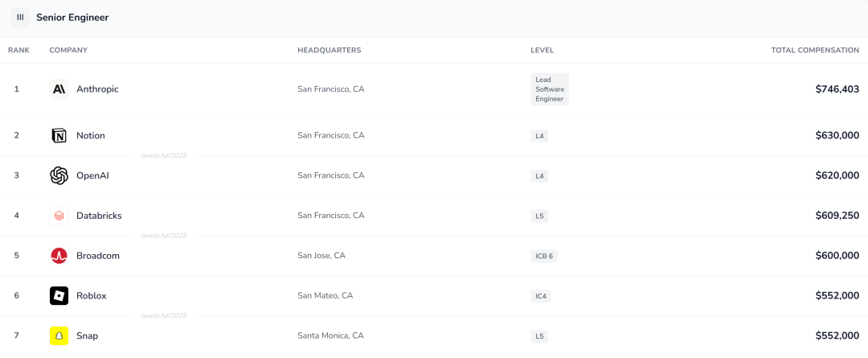The image size is (868, 358).
Task: Click the columns icon beside Senior Engineer
Action: point(20,17)
